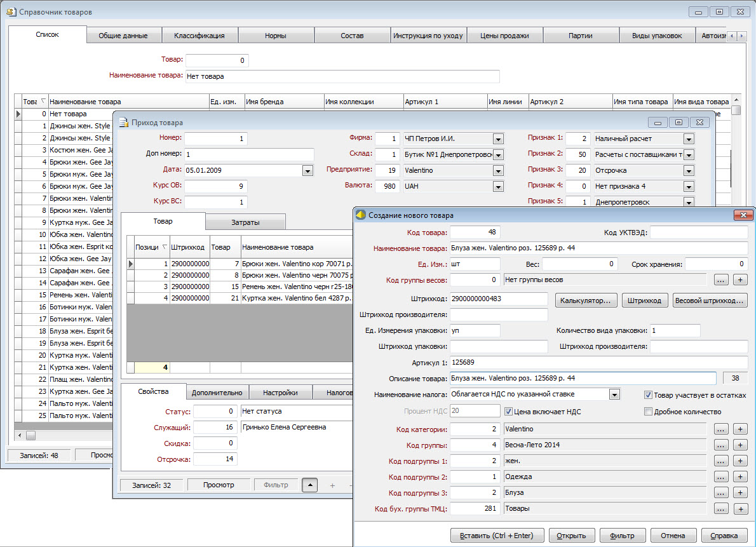The width and height of the screenshot is (756, 547).
Task: Expand the Предприятие dropdown showing Valentino
Action: [x=499, y=171]
